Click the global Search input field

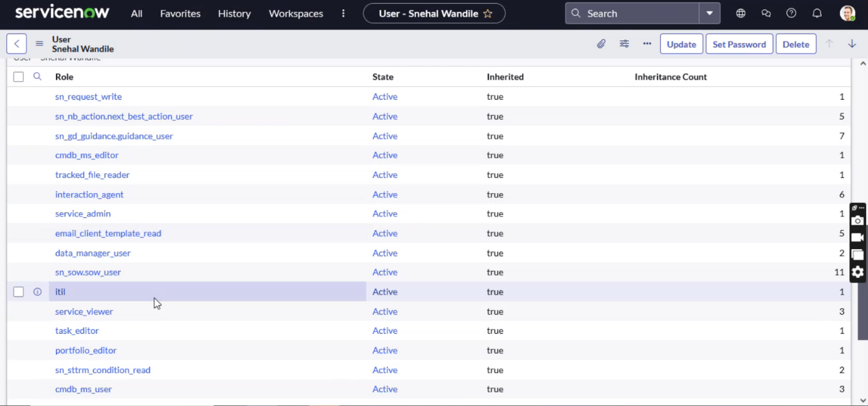pos(632,13)
